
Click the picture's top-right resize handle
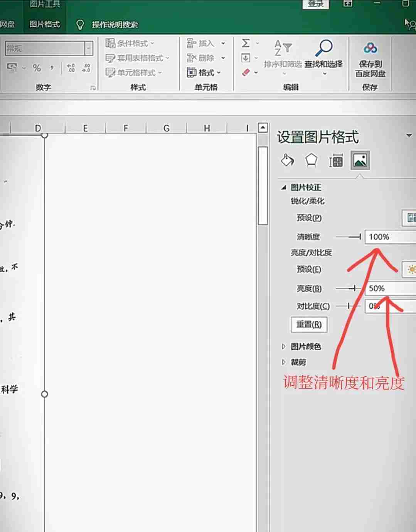(44, 135)
